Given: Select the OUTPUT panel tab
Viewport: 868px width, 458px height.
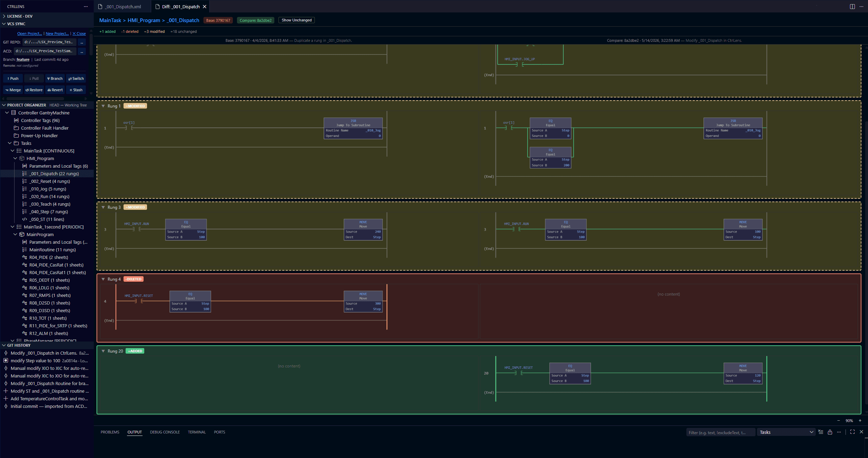Looking at the screenshot, I should 135,432.
